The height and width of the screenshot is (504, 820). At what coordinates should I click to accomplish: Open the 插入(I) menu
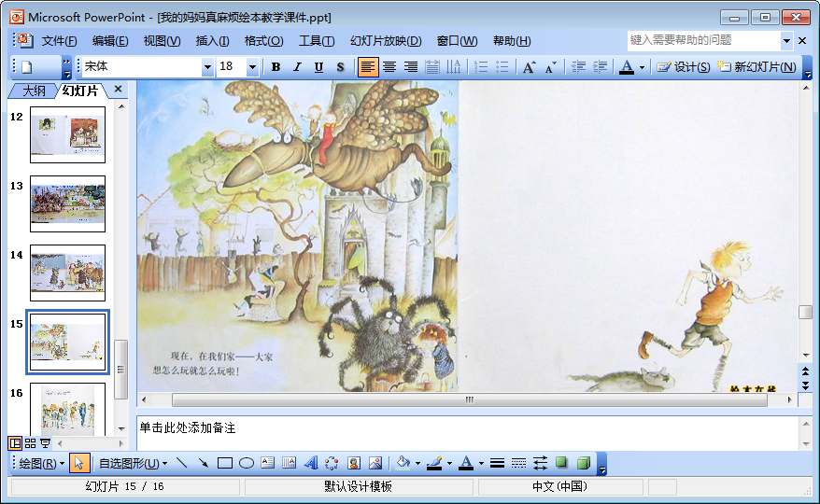click(212, 41)
